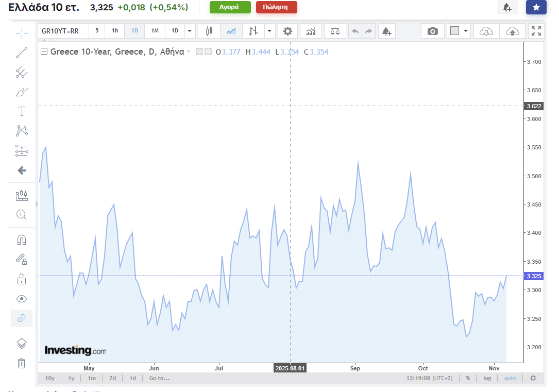Activate the magnet snap mode
This screenshot has width=559, height=392.
point(22,240)
